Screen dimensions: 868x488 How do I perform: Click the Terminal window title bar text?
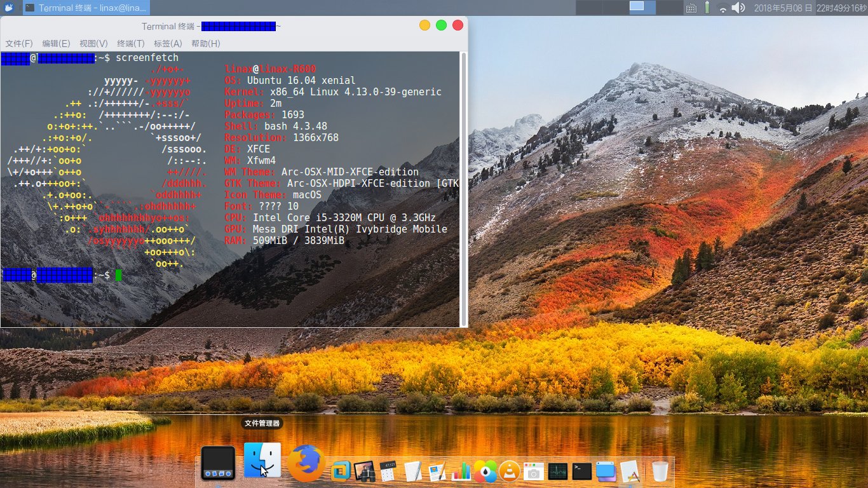click(x=212, y=26)
